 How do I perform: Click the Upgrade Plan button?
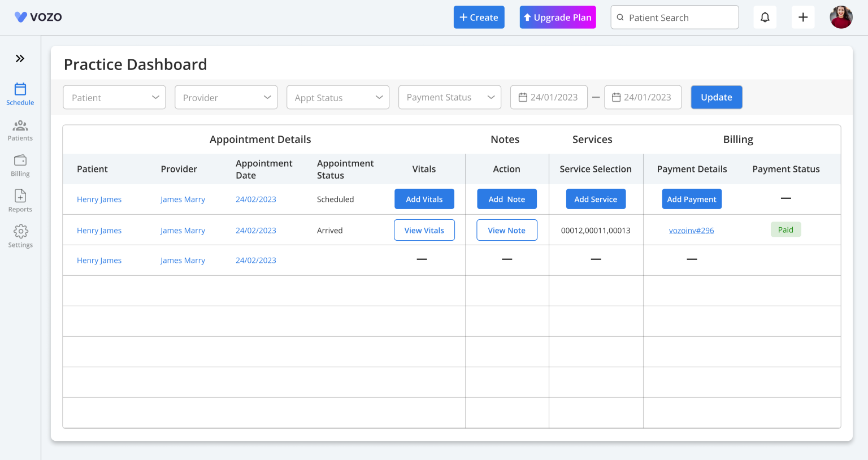click(558, 18)
